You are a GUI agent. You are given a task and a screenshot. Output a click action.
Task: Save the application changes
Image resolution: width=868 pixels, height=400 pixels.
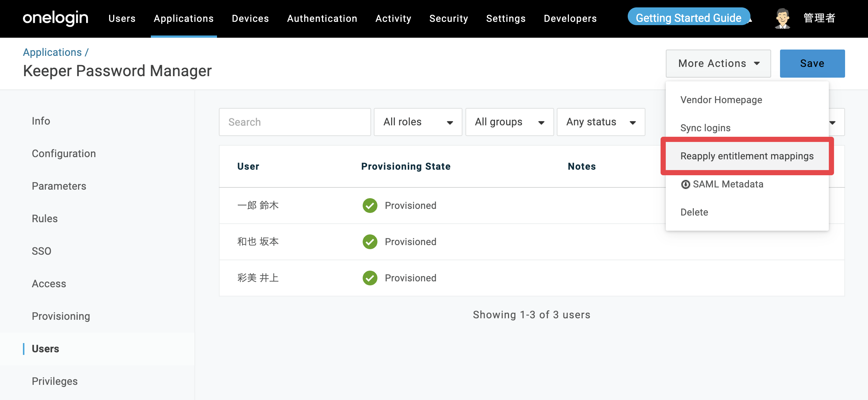[812, 64]
